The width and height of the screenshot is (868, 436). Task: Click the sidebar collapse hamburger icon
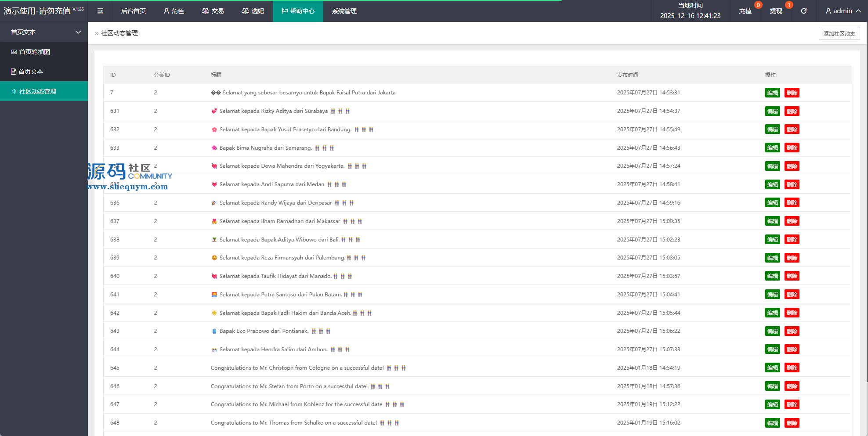click(x=100, y=11)
